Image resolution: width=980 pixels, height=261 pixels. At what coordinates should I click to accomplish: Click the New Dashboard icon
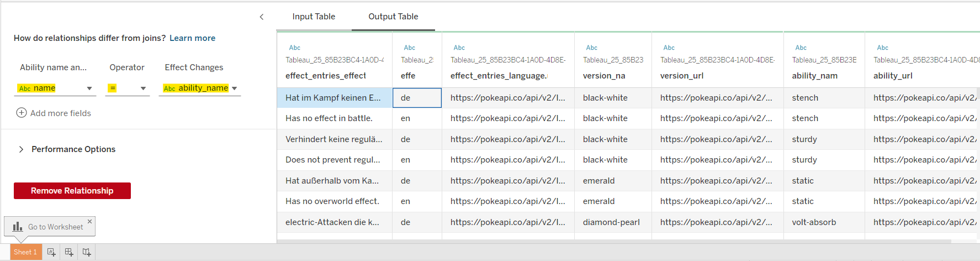[69, 252]
